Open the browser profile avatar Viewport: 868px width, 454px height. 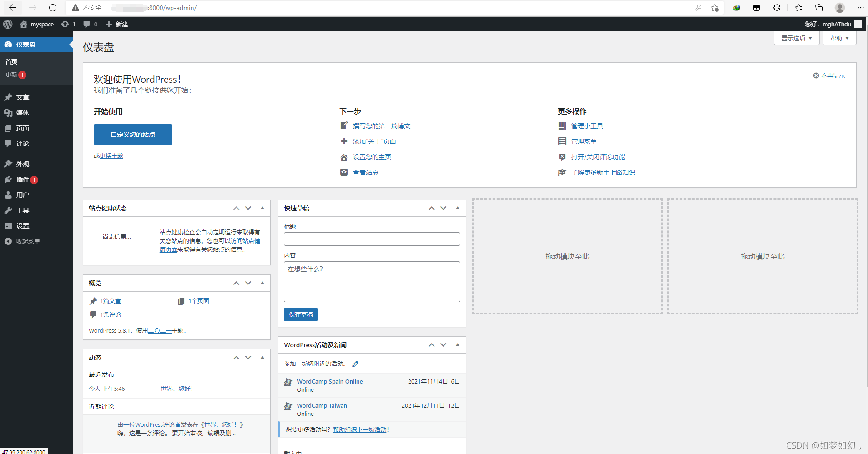click(x=840, y=8)
